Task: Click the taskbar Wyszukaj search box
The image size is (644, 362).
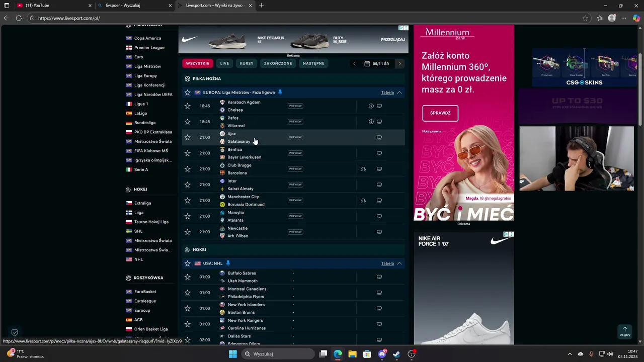Action: pyautogui.click(x=278, y=354)
